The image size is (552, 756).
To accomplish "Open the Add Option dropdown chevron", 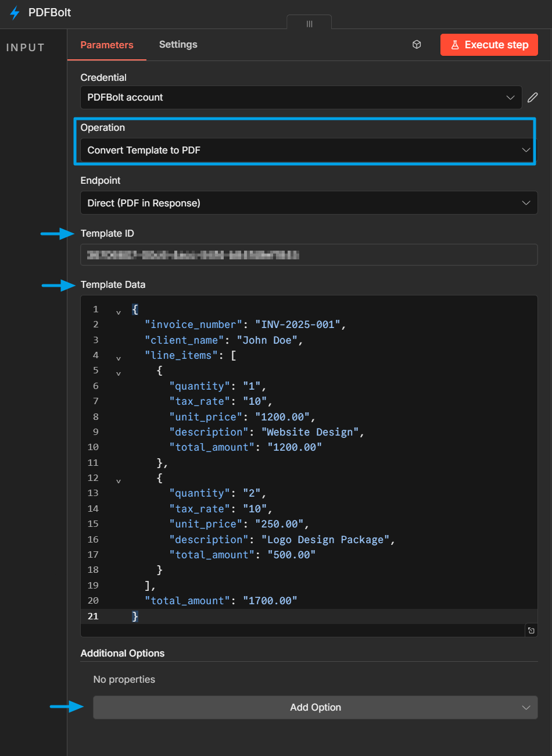I will [x=526, y=708].
